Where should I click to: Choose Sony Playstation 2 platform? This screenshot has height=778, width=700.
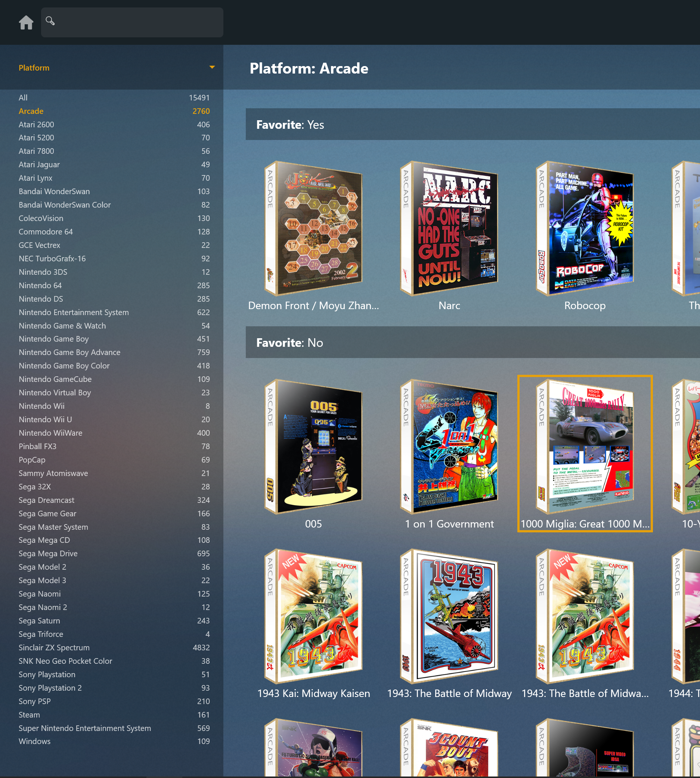pos(114,688)
